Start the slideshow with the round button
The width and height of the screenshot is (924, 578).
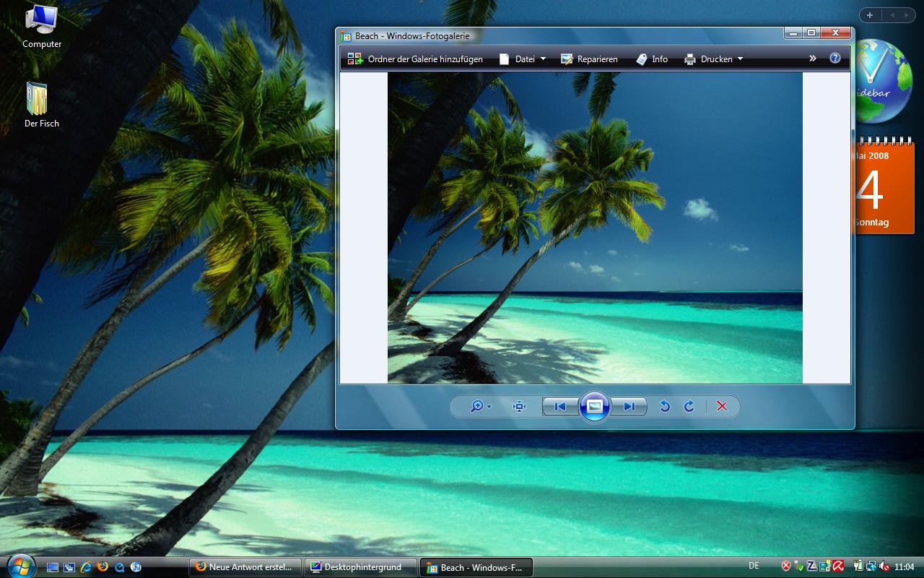pyautogui.click(x=595, y=406)
